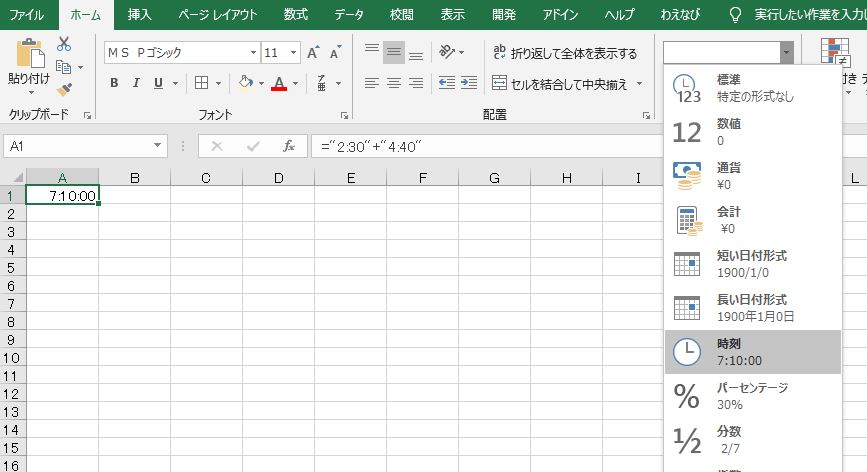Choose 分数 fraction format
Screen dimensions: 867x472
753,439
